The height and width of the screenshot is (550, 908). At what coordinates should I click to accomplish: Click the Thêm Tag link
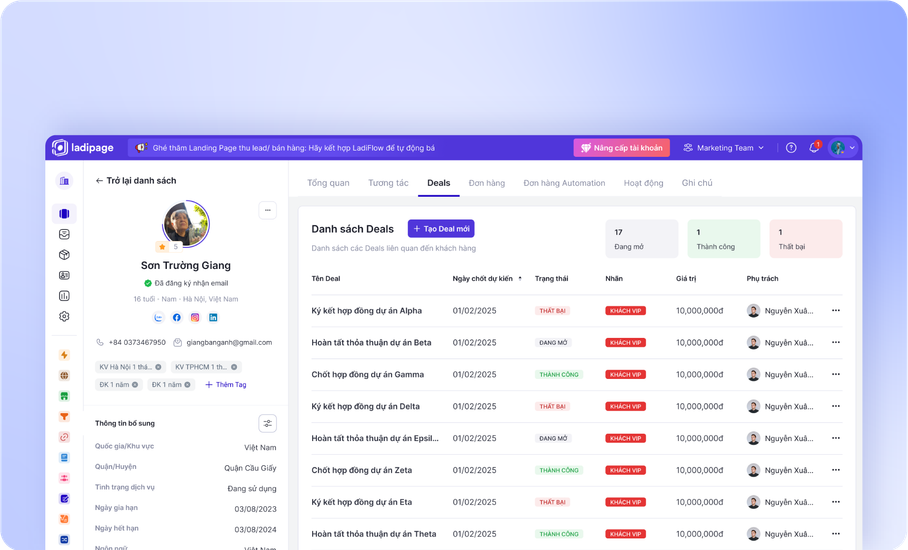pyautogui.click(x=226, y=384)
